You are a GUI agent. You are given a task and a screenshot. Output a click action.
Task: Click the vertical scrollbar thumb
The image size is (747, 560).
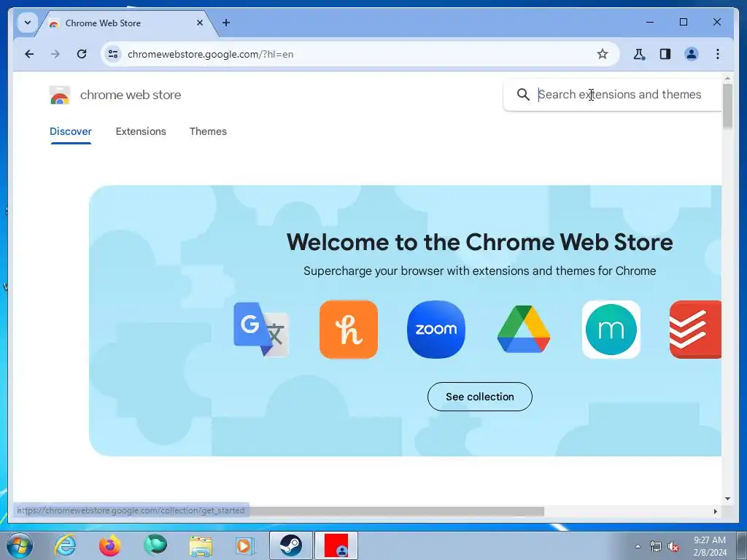coord(727,106)
